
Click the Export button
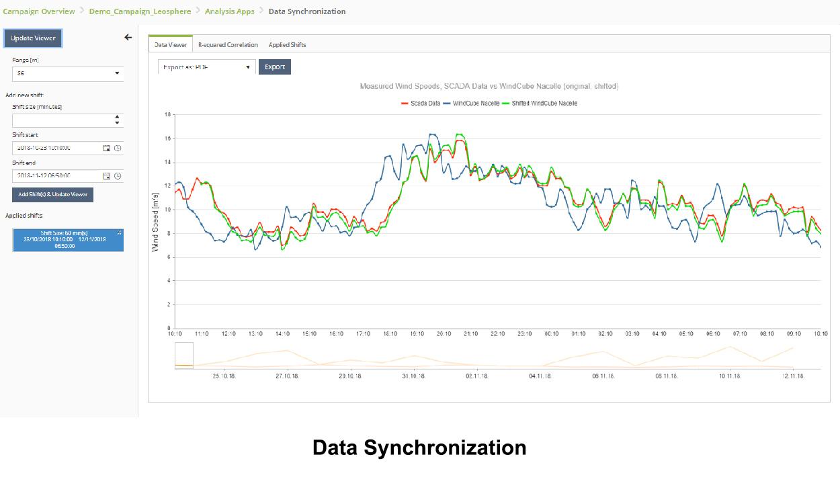pyautogui.click(x=274, y=67)
